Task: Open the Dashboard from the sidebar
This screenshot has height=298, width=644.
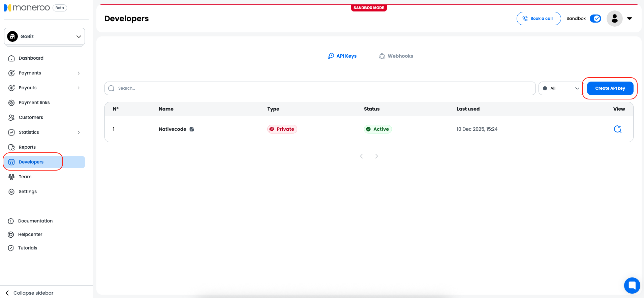Action: [31, 58]
